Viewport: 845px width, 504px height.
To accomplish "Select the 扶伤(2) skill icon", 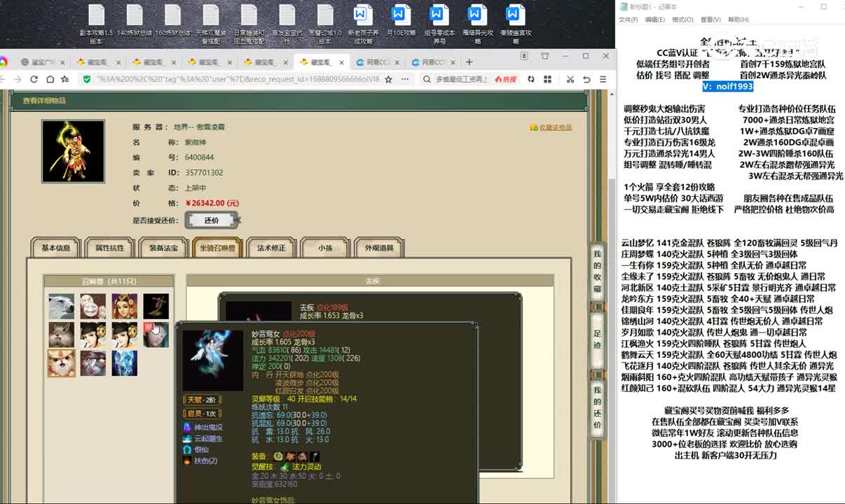I will point(186,461).
